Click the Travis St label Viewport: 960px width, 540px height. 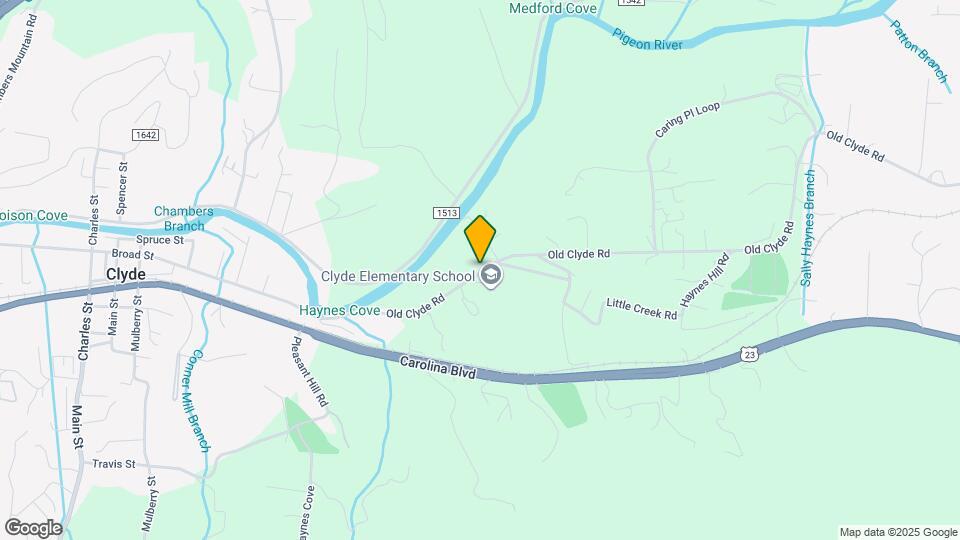[113, 464]
